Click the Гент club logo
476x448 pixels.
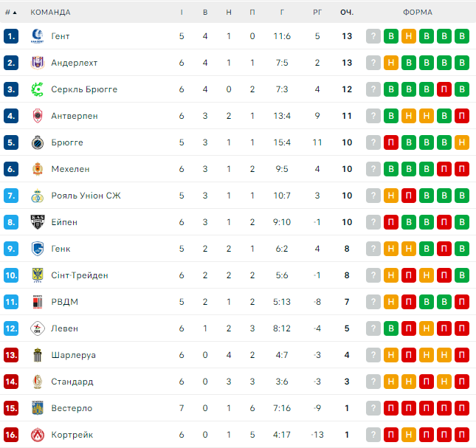(x=38, y=36)
